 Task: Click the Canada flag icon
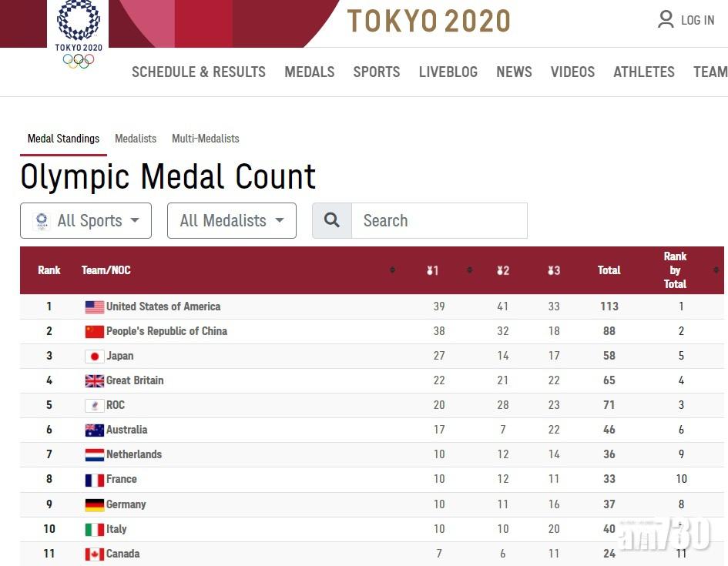[94, 554]
